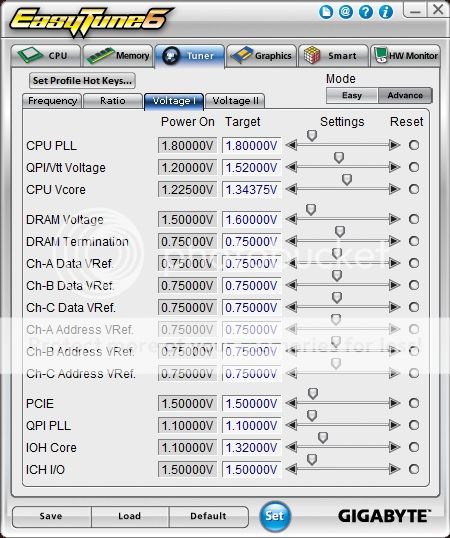450x538 pixels.
Task: Switch mode to Easy
Action: click(x=352, y=95)
